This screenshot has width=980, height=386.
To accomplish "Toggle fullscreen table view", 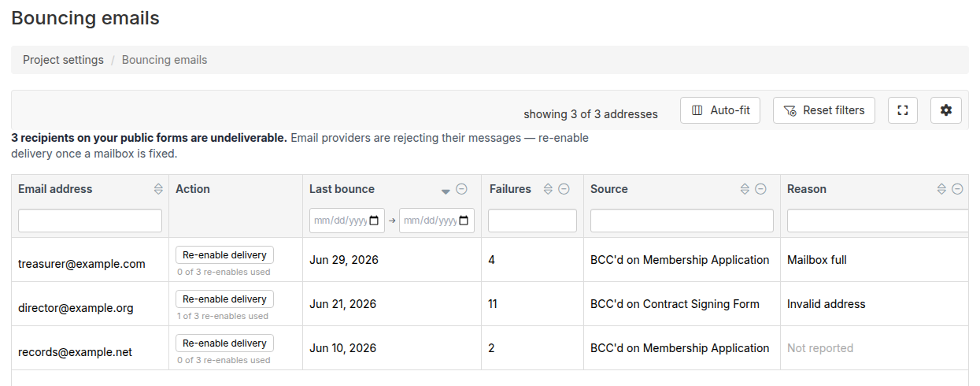I will 903,110.
